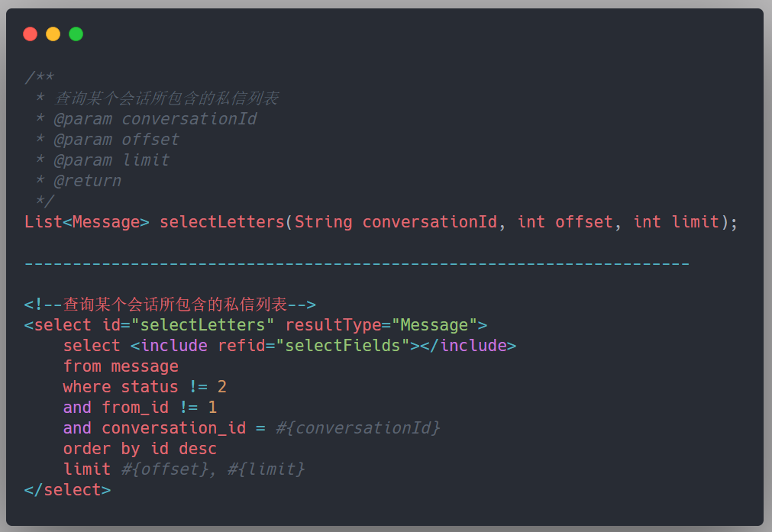Click the red close window dot
Image resolution: width=772 pixels, height=532 pixels.
pyautogui.click(x=30, y=34)
